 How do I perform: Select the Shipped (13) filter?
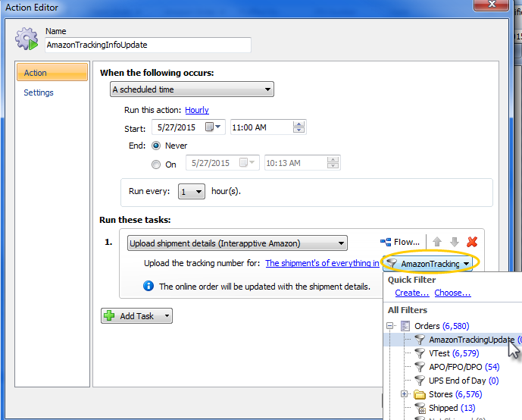[x=452, y=408]
